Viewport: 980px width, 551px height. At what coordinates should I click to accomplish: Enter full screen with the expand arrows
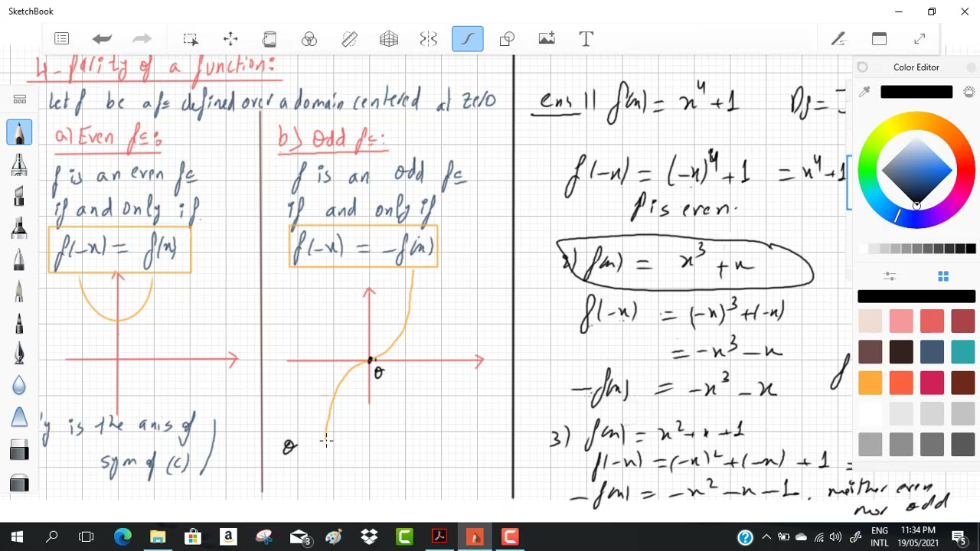tap(920, 38)
